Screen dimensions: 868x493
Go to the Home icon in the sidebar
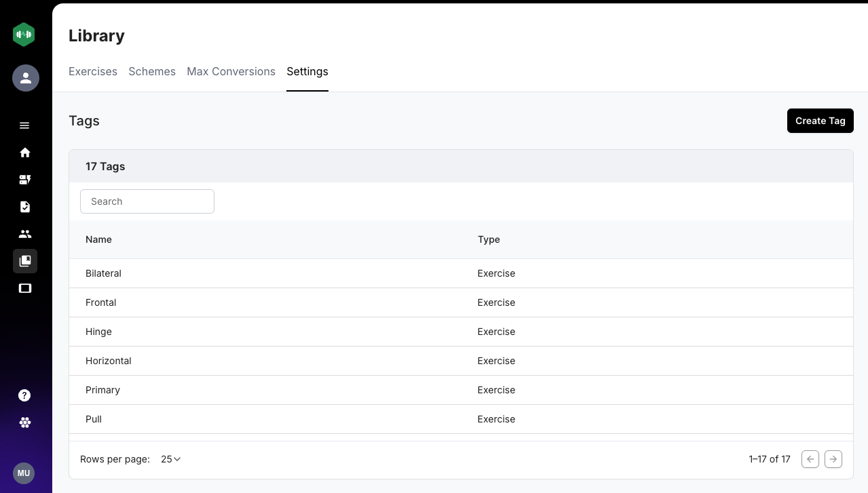[25, 153]
